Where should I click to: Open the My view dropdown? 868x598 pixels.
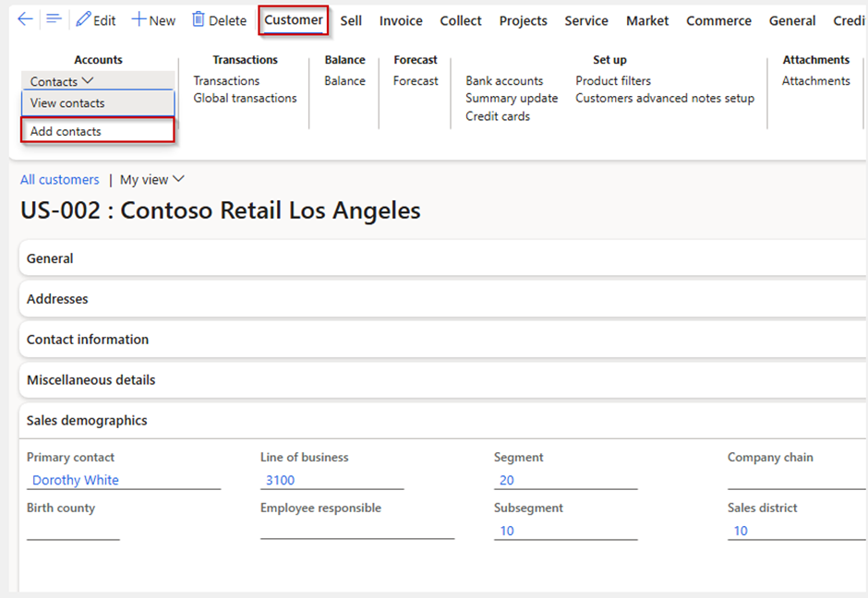[152, 180]
